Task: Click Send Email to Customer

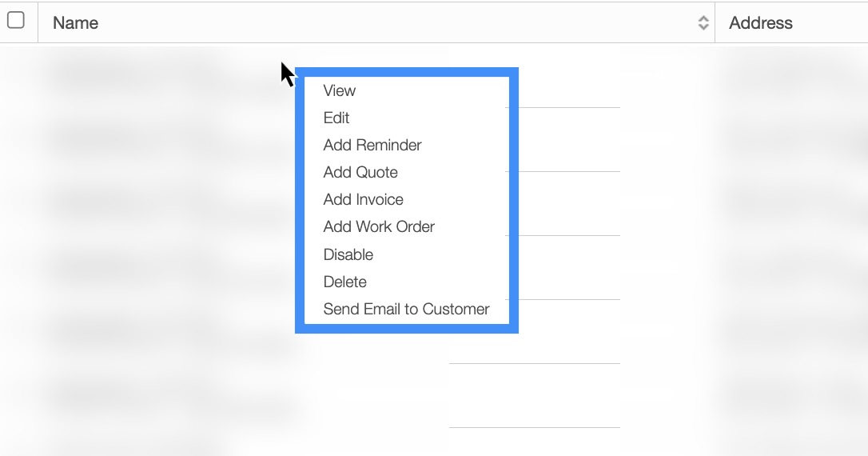Action: point(406,309)
